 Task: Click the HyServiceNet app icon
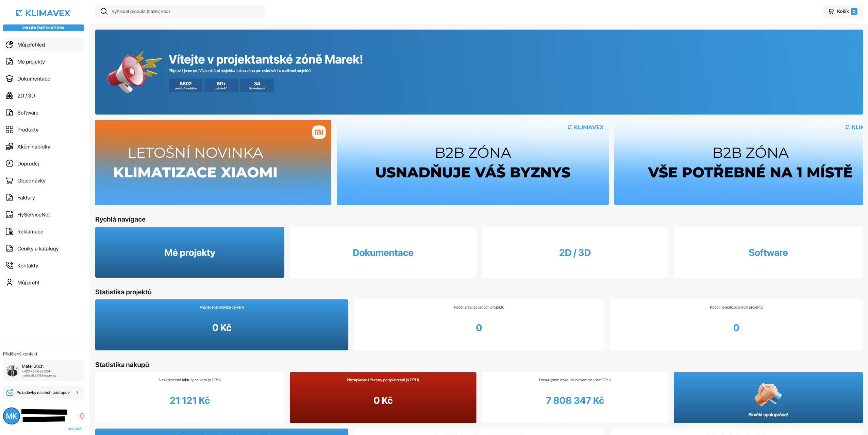(10, 214)
